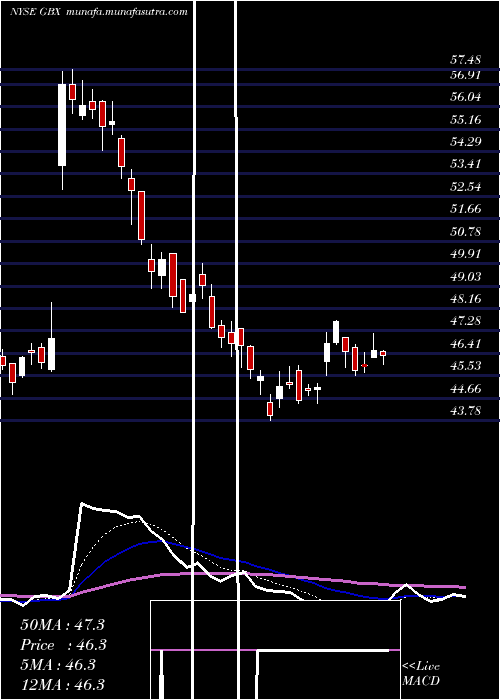Screen dimensions: 500x700
Task: Click the <<Live MACD label
Action: pos(421,674)
